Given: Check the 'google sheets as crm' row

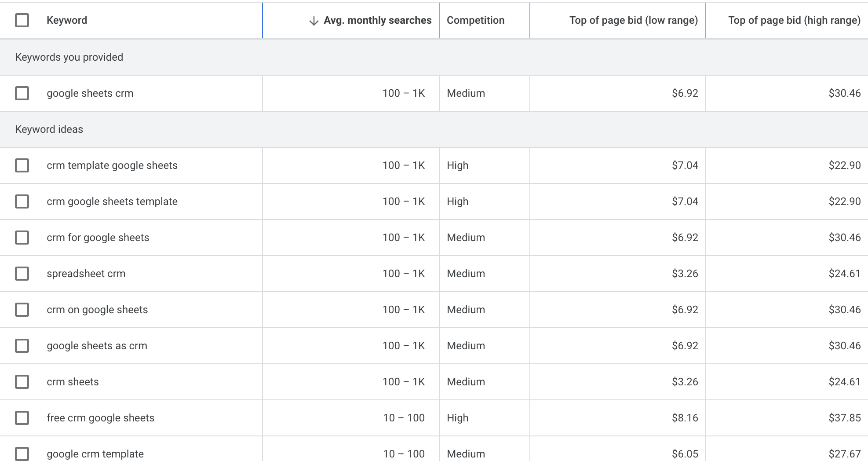Looking at the screenshot, I should 22,346.
